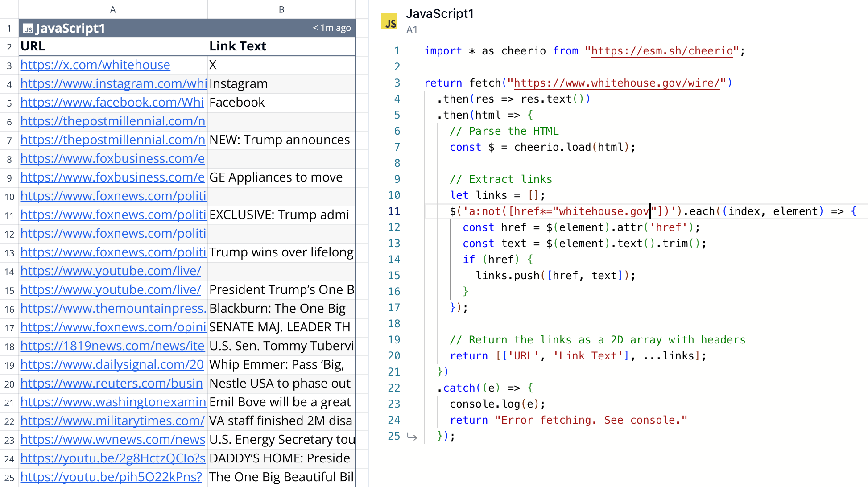Screen dimensions: 868x487
Task: Open the washingtonexaminer link in row 21
Action: click(113, 402)
